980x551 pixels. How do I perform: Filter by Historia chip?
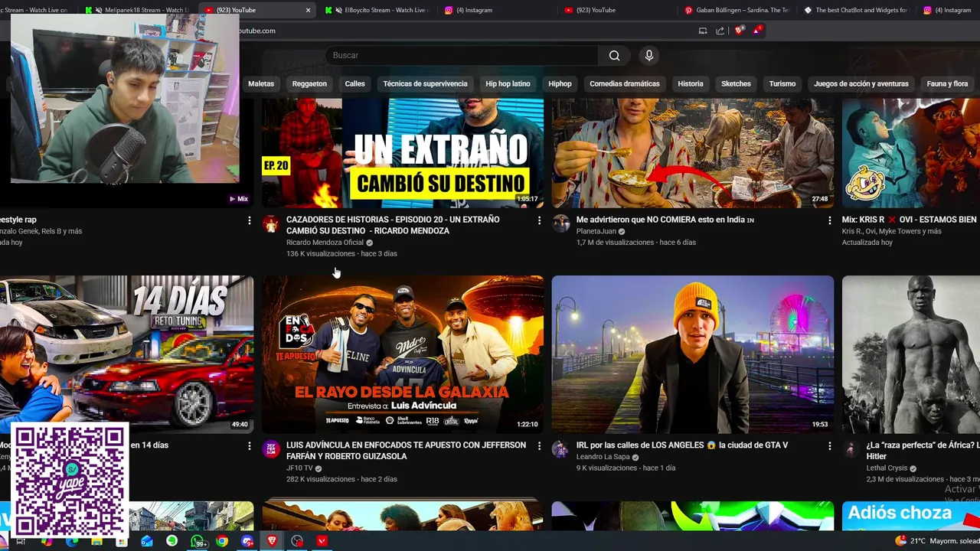(x=690, y=83)
